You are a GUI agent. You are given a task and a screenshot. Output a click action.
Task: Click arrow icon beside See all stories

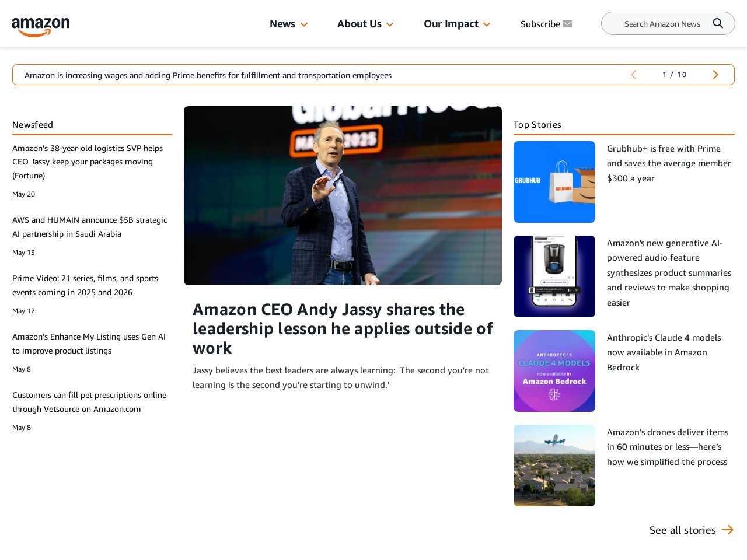click(728, 530)
